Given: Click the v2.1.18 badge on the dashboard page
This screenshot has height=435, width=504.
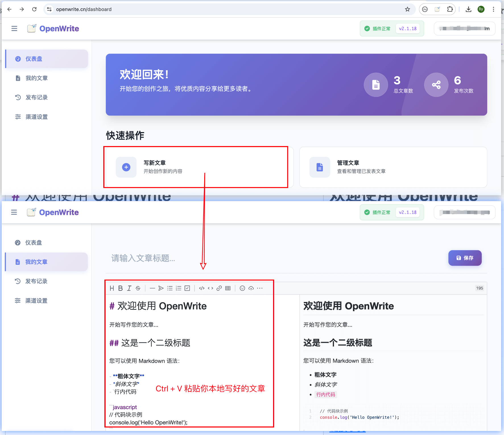Looking at the screenshot, I should tap(408, 28).
